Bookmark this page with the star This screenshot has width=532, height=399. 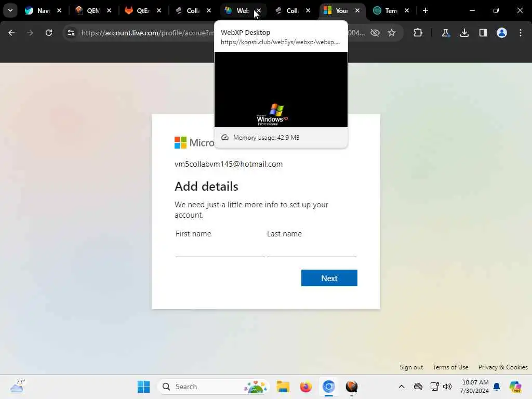[392, 33]
